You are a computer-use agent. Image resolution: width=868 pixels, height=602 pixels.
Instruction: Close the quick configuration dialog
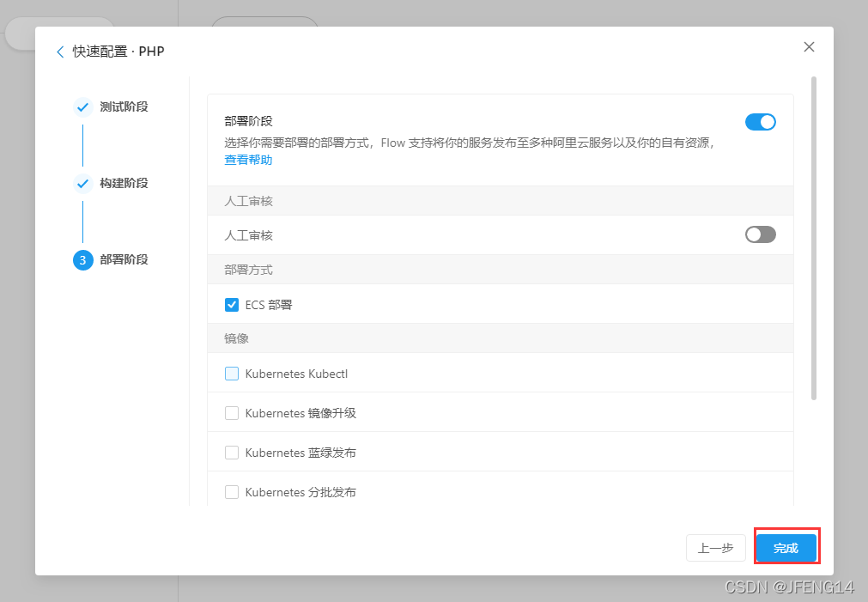(x=809, y=47)
